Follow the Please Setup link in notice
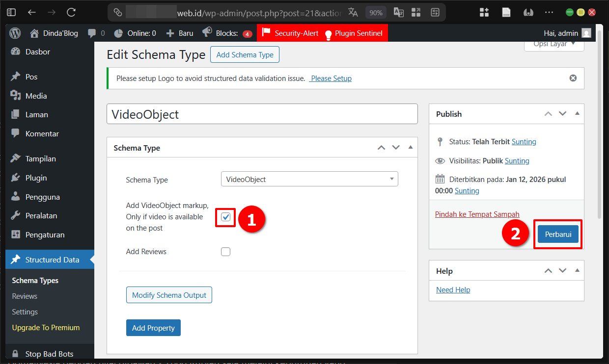 coord(330,78)
